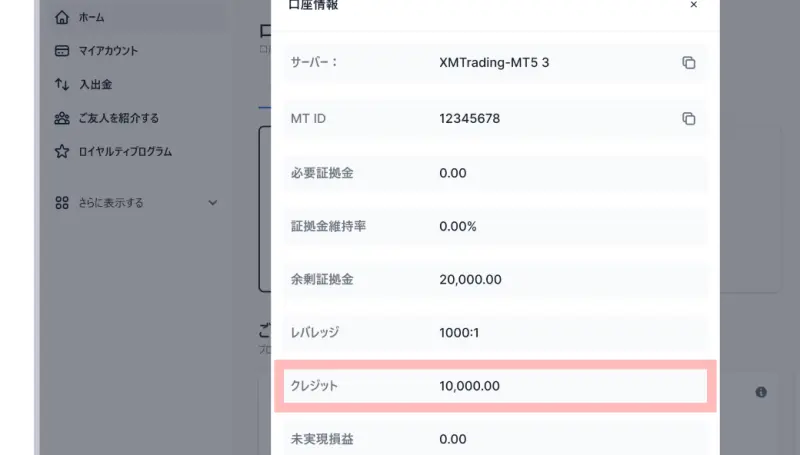Close the 口座情報 dialog
The image size is (800, 455).
pos(694,5)
